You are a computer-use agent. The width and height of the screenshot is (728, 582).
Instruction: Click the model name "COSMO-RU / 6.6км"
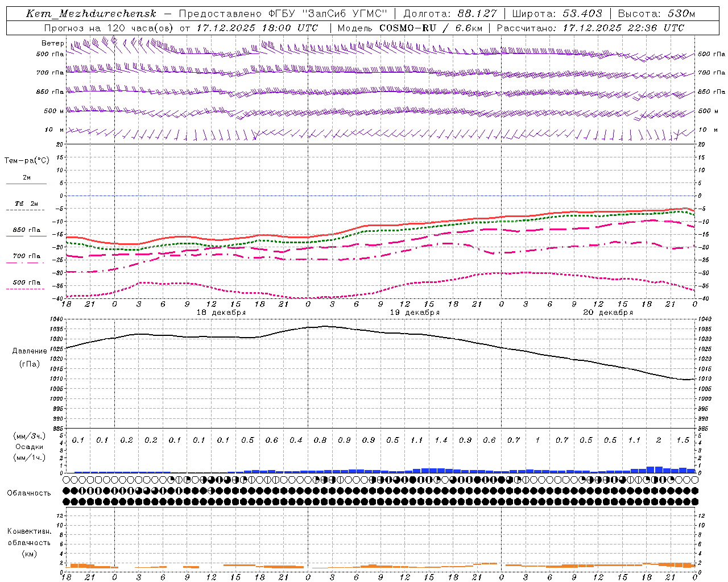(431, 27)
